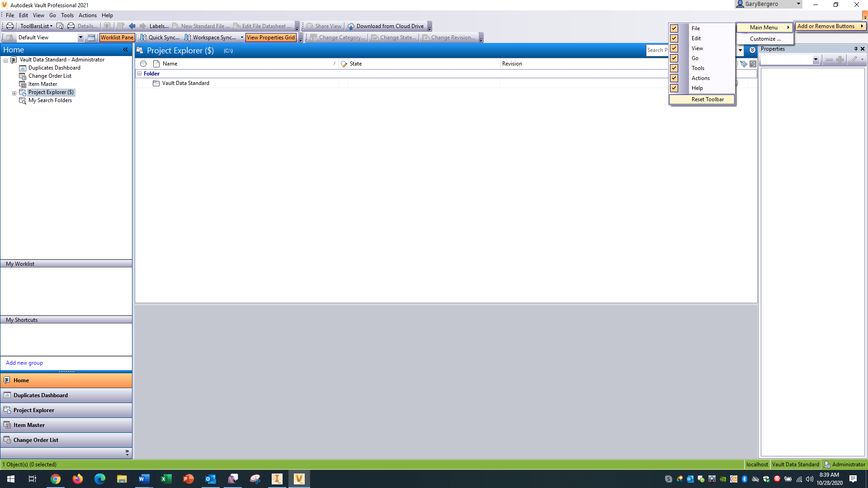Uncheck the Actions toolbar checkbox

674,78
